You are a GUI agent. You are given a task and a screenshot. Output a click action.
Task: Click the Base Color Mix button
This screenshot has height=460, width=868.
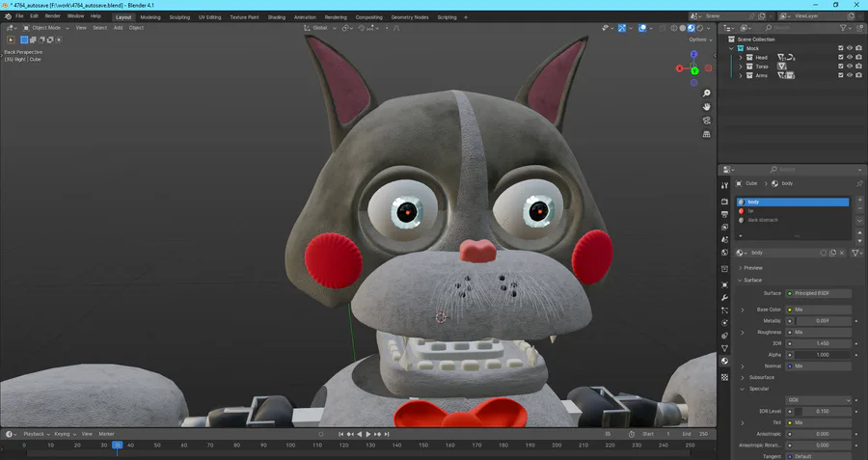pos(819,310)
